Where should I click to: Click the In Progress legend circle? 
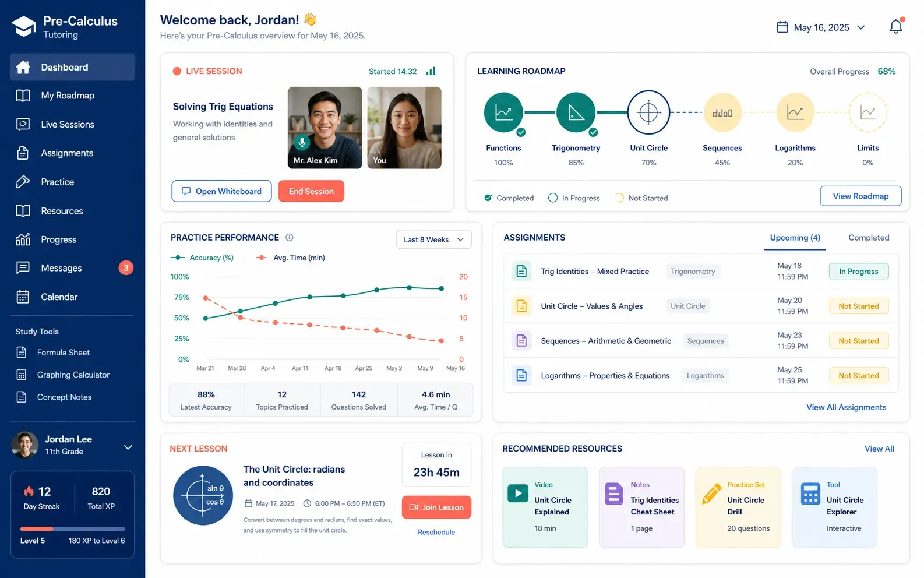click(x=553, y=198)
